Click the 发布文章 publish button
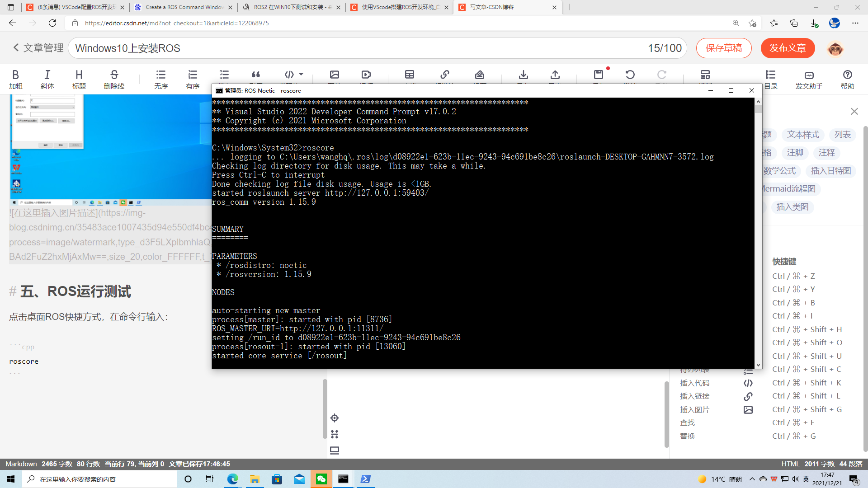Image resolution: width=868 pixels, height=488 pixels. click(x=787, y=48)
